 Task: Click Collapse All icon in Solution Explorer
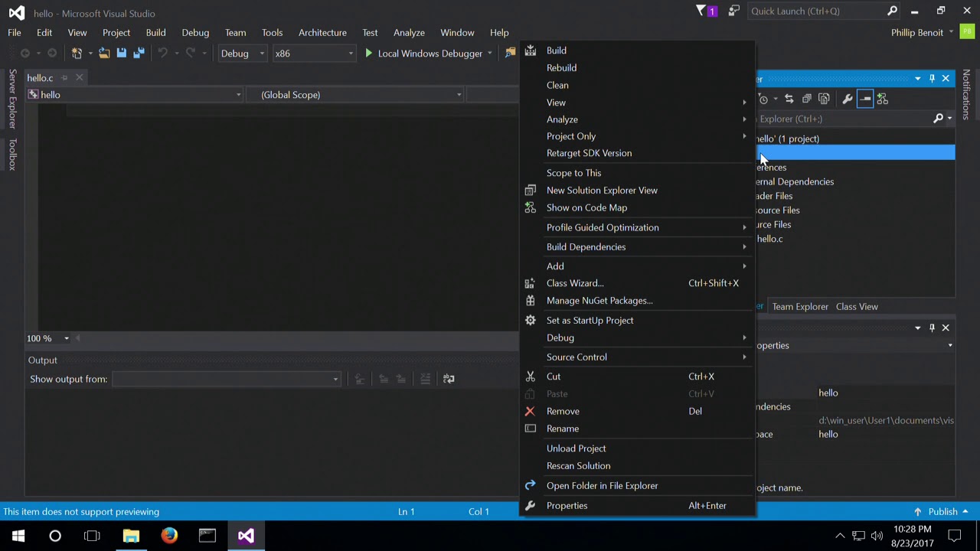(x=807, y=99)
